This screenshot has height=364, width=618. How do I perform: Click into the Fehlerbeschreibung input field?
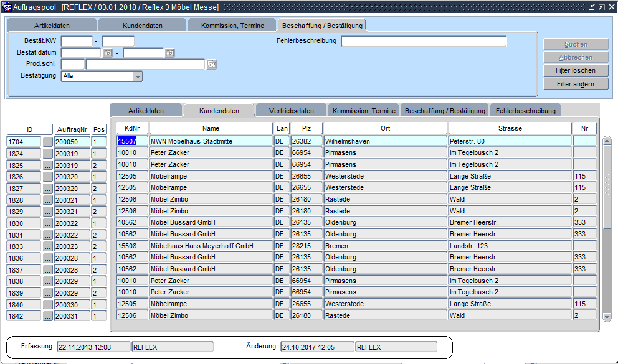pyautogui.click(x=424, y=42)
